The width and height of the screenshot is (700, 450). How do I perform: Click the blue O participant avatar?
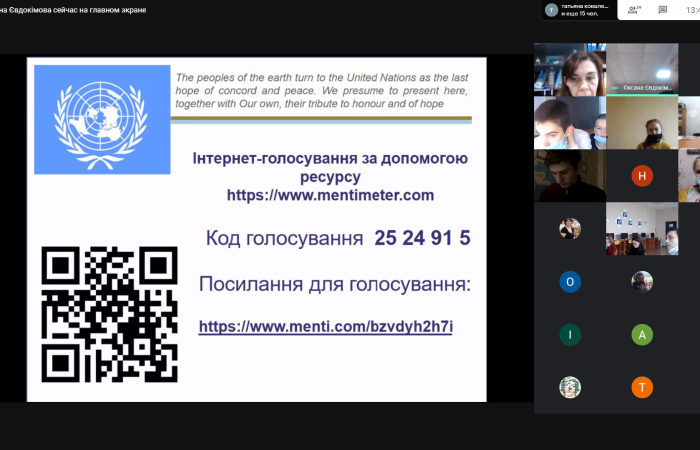(x=570, y=282)
